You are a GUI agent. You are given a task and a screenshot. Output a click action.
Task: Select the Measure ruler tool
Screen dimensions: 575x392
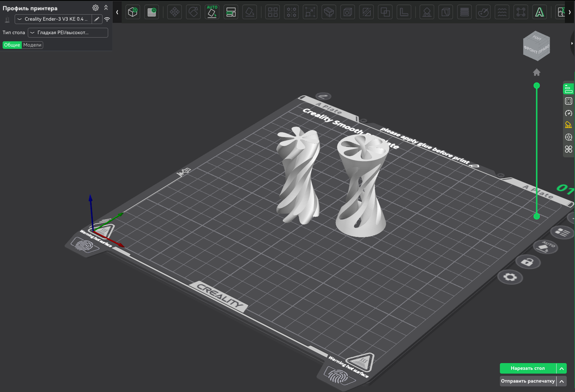(404, 12)
